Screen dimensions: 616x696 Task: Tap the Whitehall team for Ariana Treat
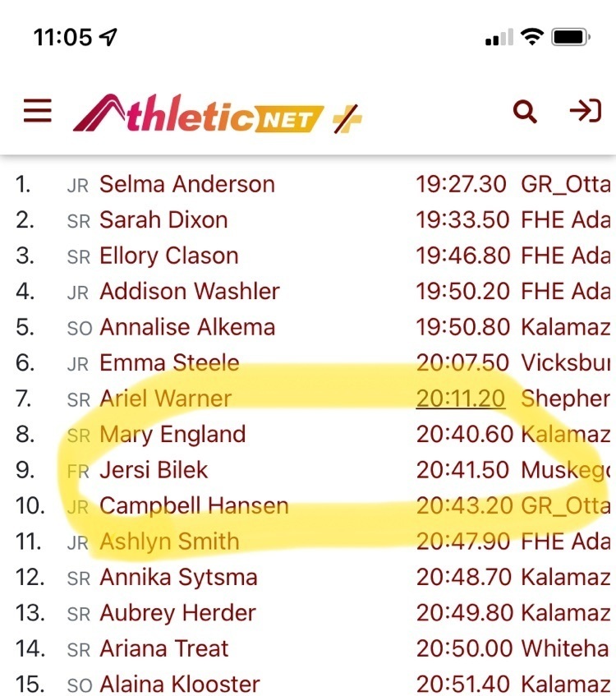point(565,648)
